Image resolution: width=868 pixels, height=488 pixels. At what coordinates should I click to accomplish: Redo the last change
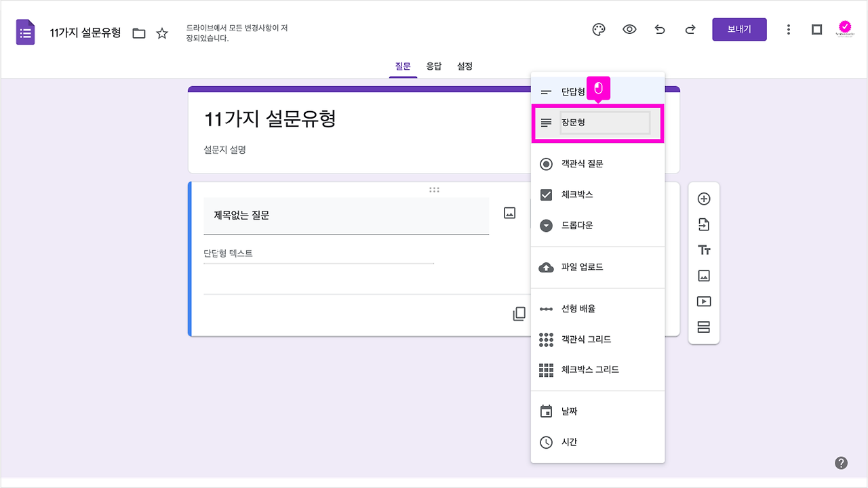(690, 29)
